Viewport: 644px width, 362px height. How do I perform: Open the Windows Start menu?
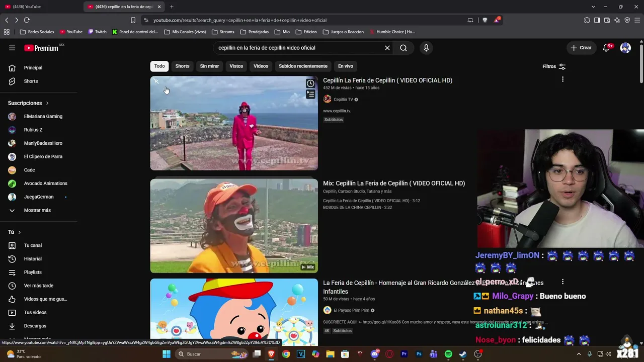coord(167,354)
